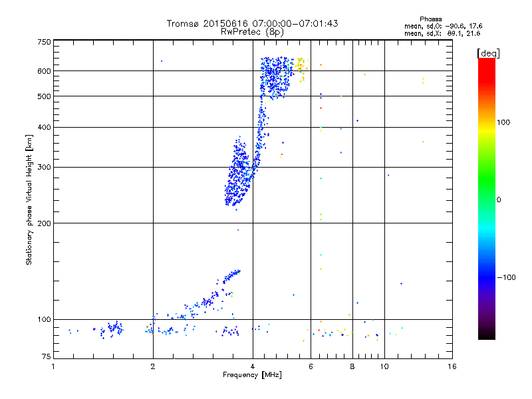Click the y-axis tick label '750'
Viewport: 532px width, 399px height.
[x=44, y=42]
